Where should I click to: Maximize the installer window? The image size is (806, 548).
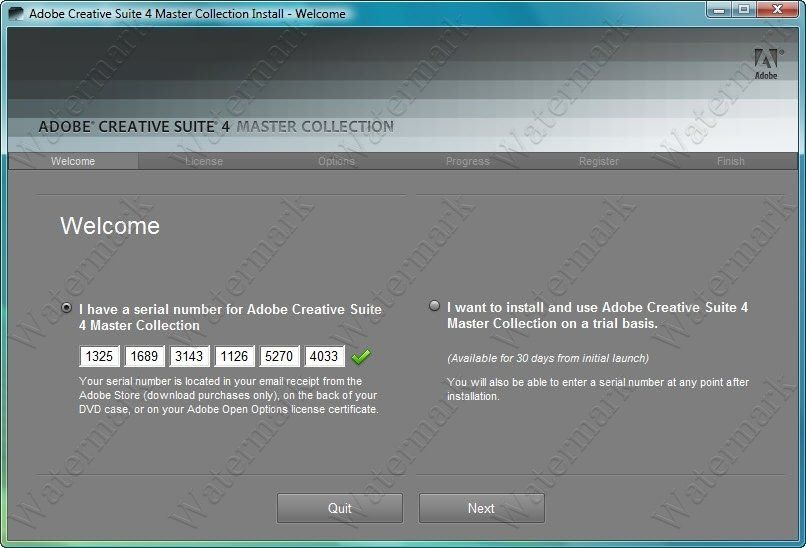(743, 10)
